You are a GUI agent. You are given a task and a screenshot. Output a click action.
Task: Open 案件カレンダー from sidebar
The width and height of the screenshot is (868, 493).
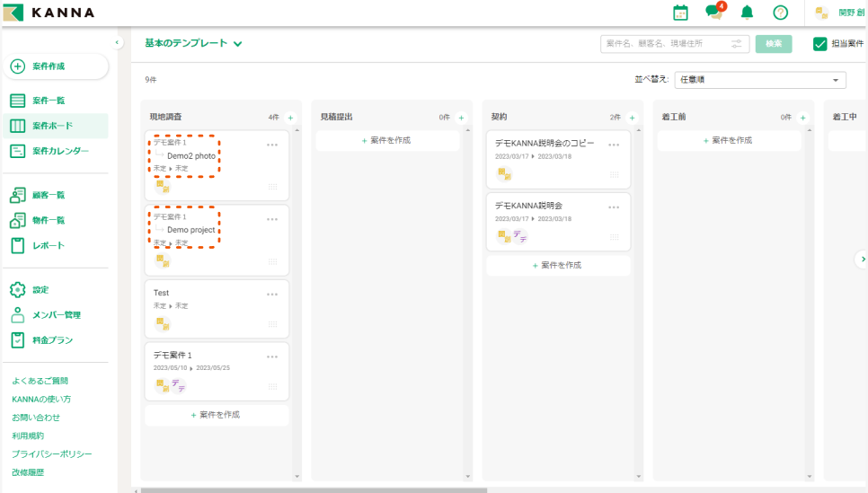[59, 151]
